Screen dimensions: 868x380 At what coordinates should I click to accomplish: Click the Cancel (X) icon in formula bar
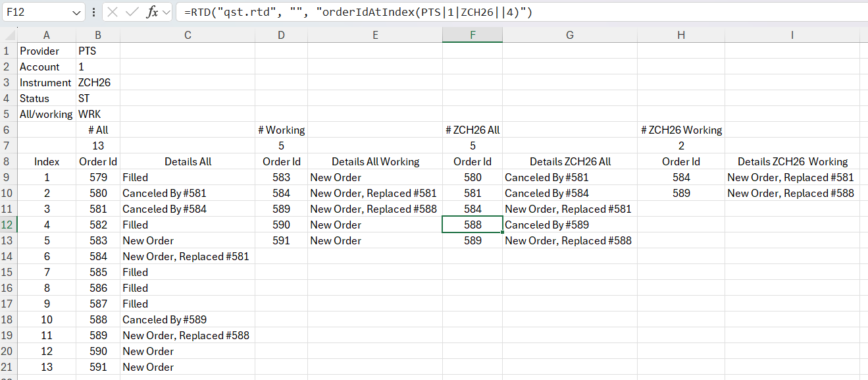coord(113,12)
